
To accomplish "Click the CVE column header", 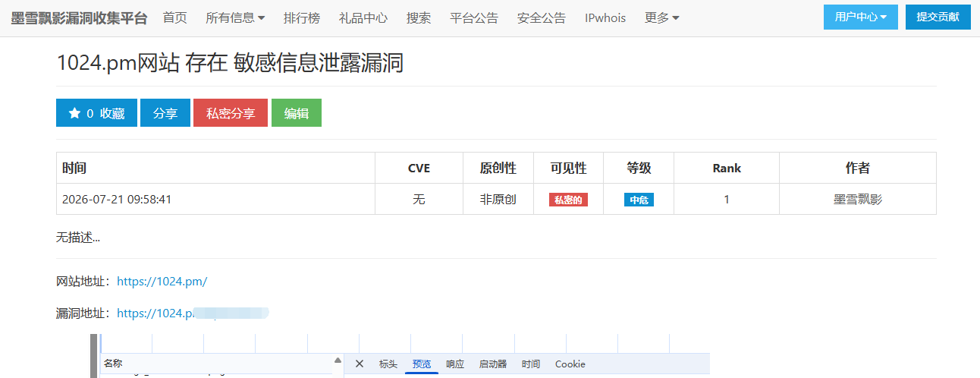I will (x=419, y=169).
